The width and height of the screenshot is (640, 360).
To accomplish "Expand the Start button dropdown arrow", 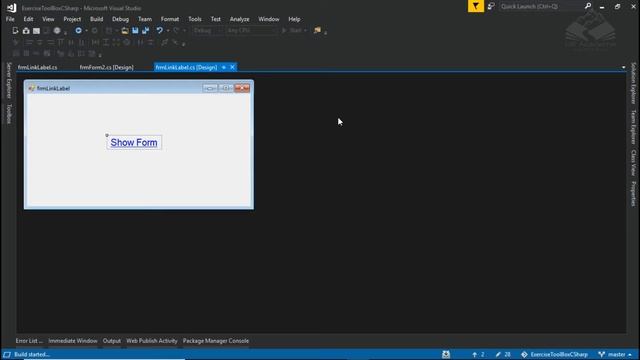I will tap(305, 31).
